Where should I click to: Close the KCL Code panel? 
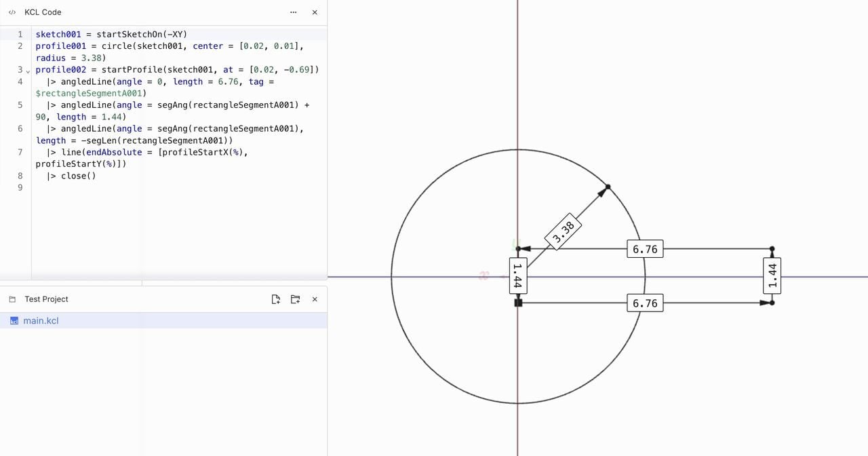(x=315, y=12)
